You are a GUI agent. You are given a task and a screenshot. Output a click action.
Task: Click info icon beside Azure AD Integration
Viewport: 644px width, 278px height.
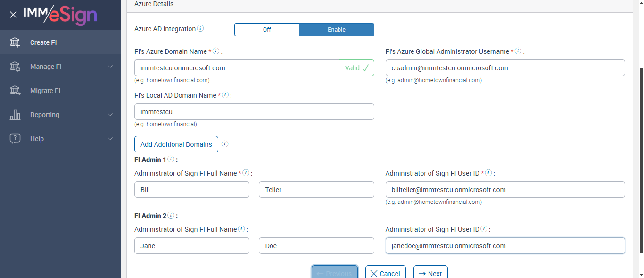tap(200, 29)
